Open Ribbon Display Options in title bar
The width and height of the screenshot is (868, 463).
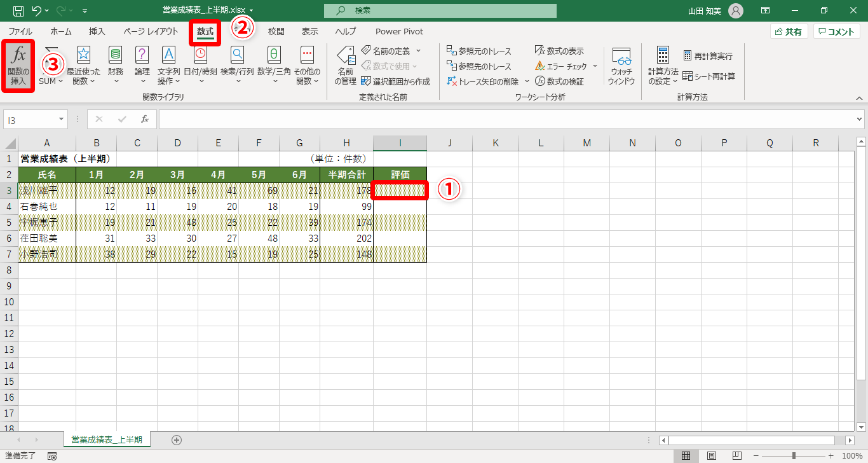coord(766,11)
